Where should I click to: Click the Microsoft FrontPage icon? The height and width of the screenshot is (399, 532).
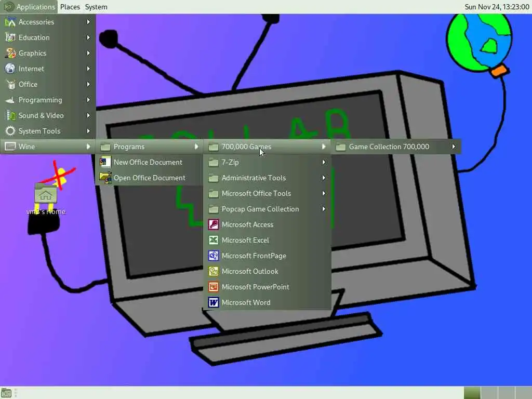point(214,256)
